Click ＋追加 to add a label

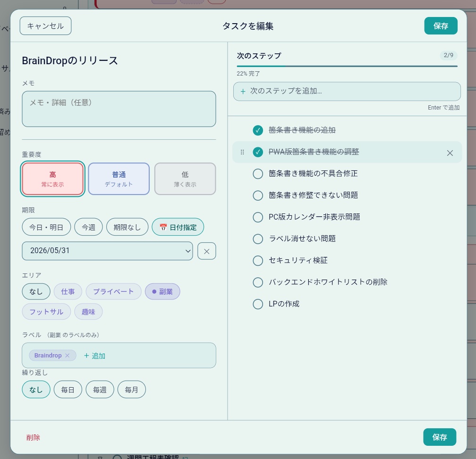coord(94,356)
